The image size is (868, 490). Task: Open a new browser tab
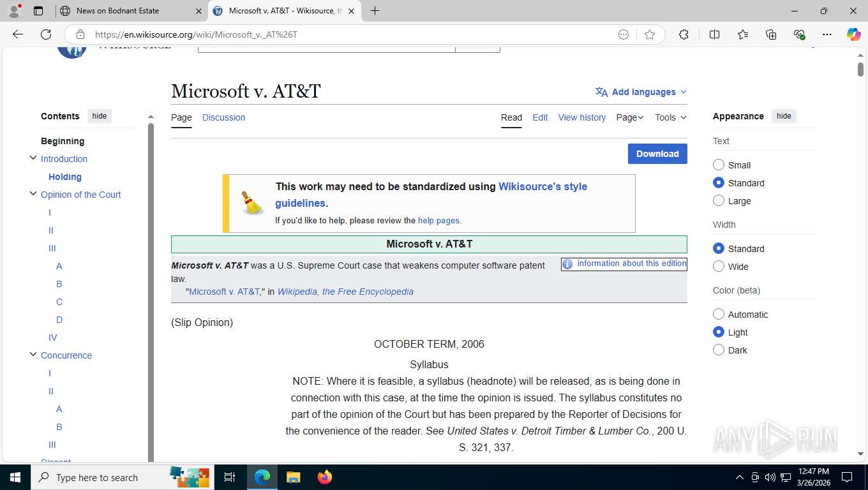375,11
